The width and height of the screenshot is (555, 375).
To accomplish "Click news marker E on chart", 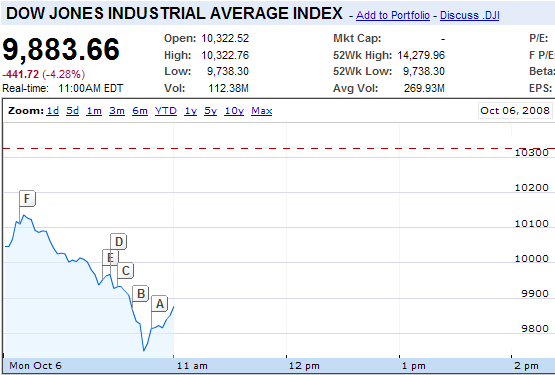I will tap(110, 257).
